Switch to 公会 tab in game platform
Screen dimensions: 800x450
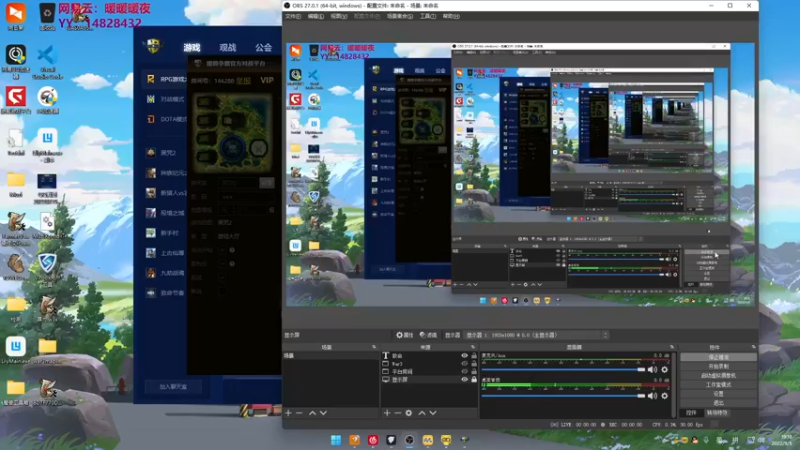pyautogui.click(x=263, y=47)
